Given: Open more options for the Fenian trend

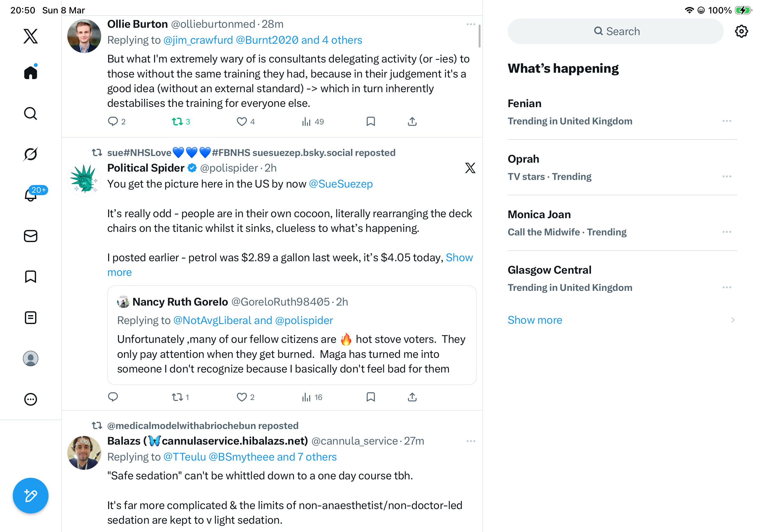Looking at the screenshot, I should (727, 121).
